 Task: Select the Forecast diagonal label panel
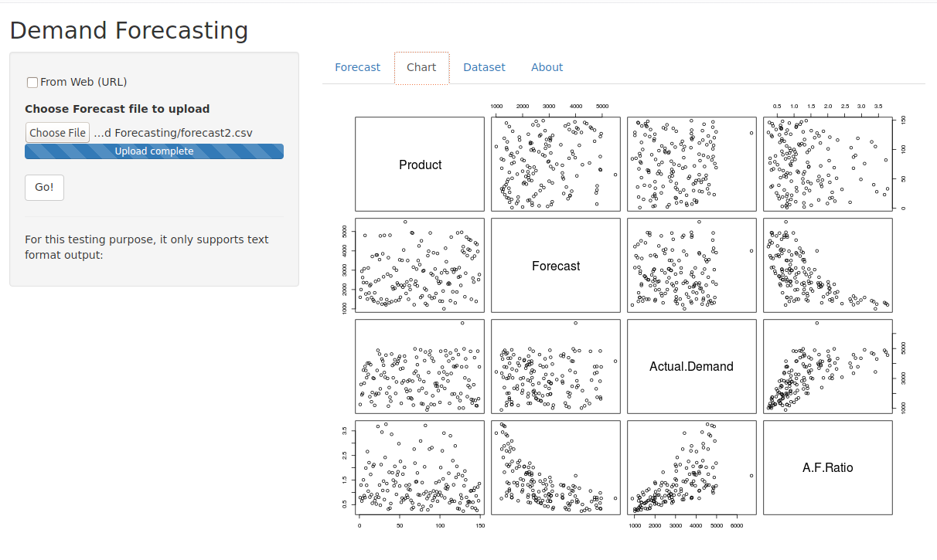556,265
